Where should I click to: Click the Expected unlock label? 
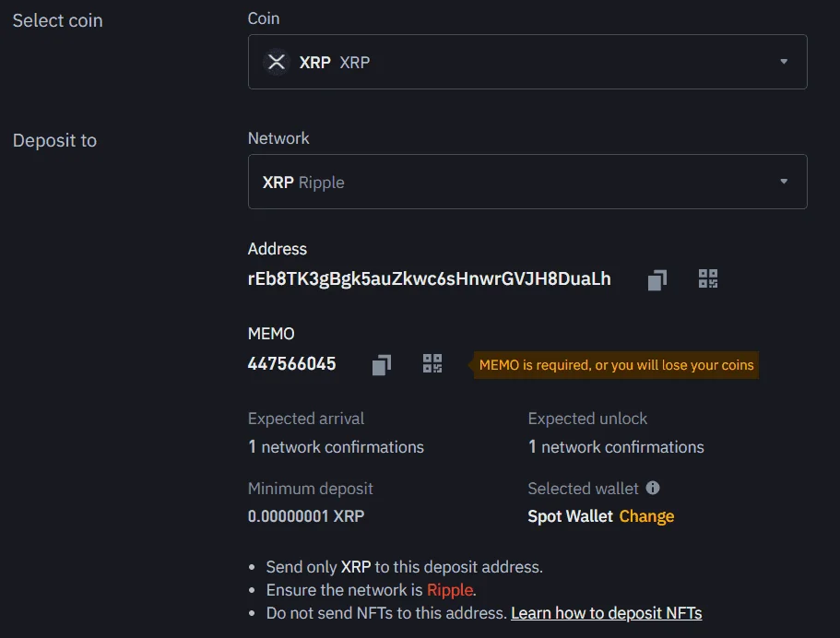click(x=587, y=419)
